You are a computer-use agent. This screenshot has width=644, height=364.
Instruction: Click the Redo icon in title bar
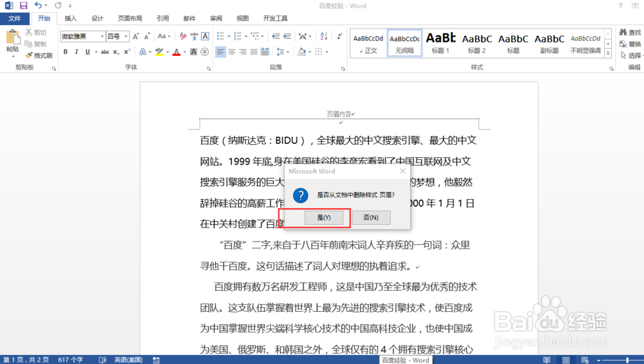coord(58,5)
